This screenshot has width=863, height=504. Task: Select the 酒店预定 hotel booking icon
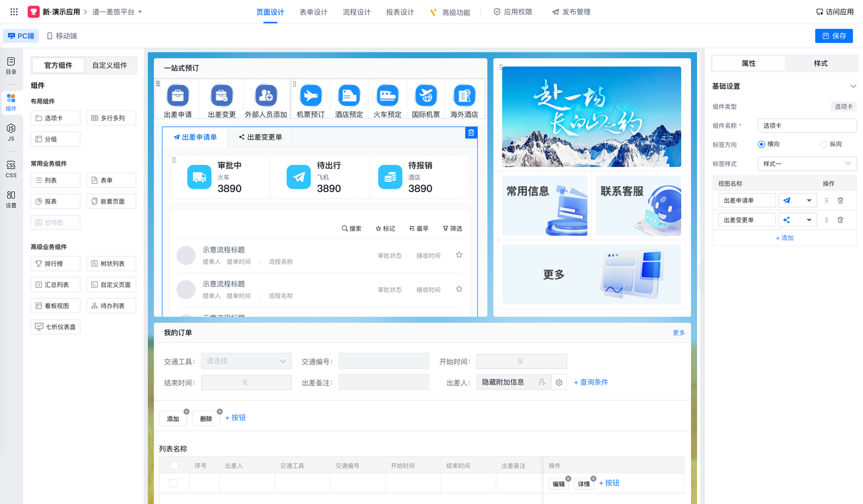(x=349, y=96)
